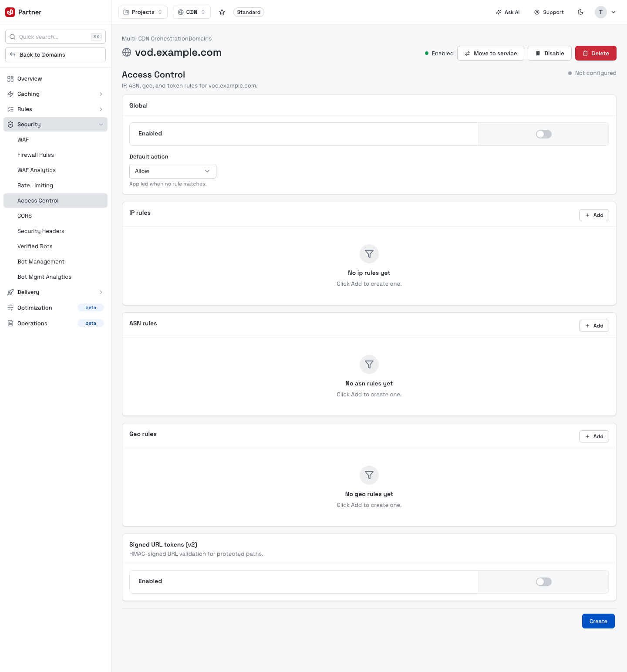Click the Rules list icon
Screen dimensions: 627x672
(x=10, y=109)
